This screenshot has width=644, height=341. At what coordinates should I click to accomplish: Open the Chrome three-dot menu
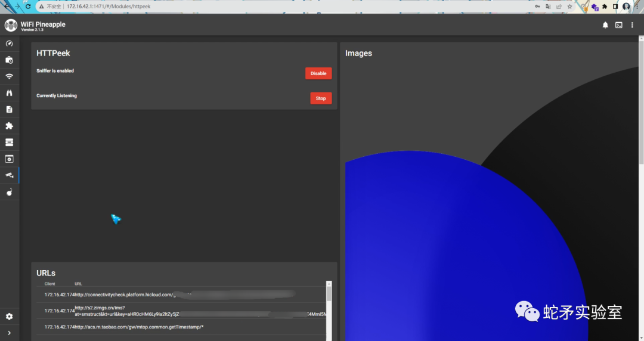637,7
